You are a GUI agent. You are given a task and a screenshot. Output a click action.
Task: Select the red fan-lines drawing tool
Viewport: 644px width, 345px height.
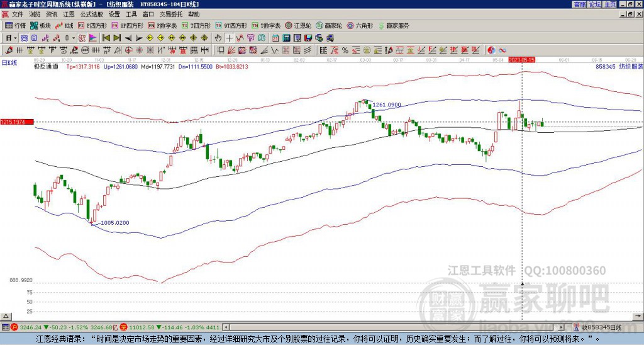pyautogui.click(x=231, y=50)
